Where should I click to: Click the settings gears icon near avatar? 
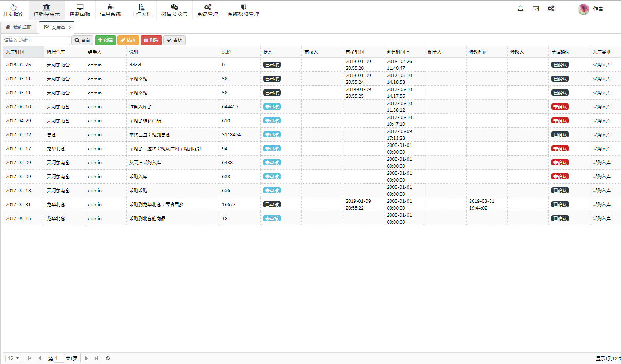[x=551, y=9]
